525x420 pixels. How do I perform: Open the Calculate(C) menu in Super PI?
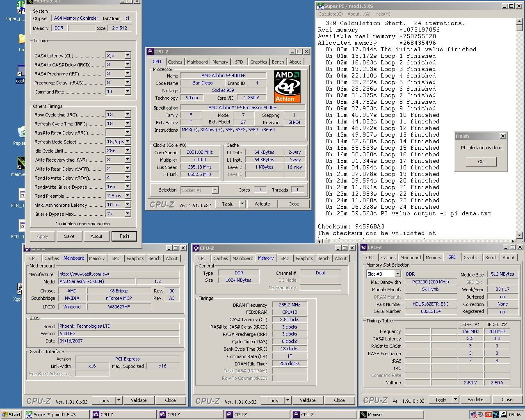coord(330,14)
